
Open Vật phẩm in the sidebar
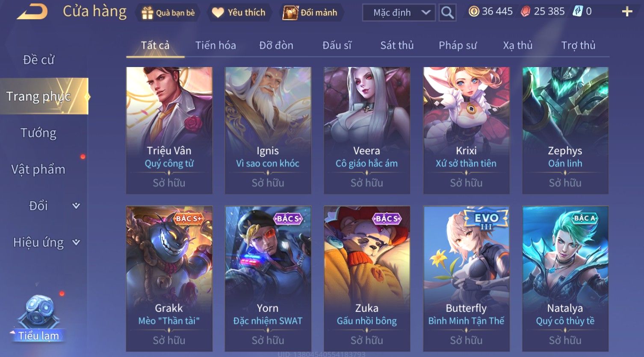point(38,170)
